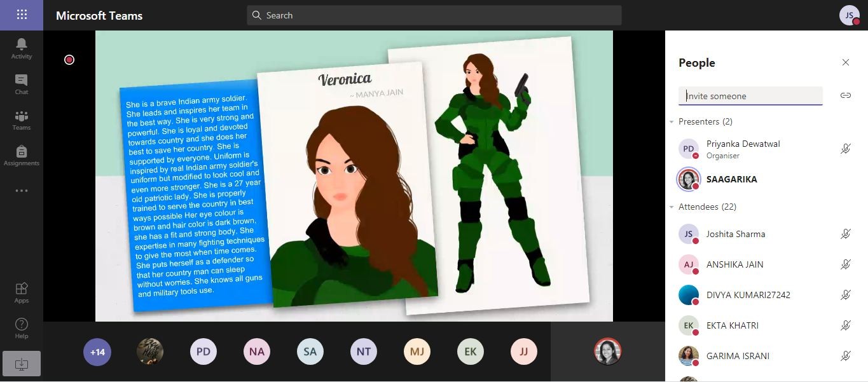
Task: Select SAAGARIKA in the presenters list
Action: point(731,179)
